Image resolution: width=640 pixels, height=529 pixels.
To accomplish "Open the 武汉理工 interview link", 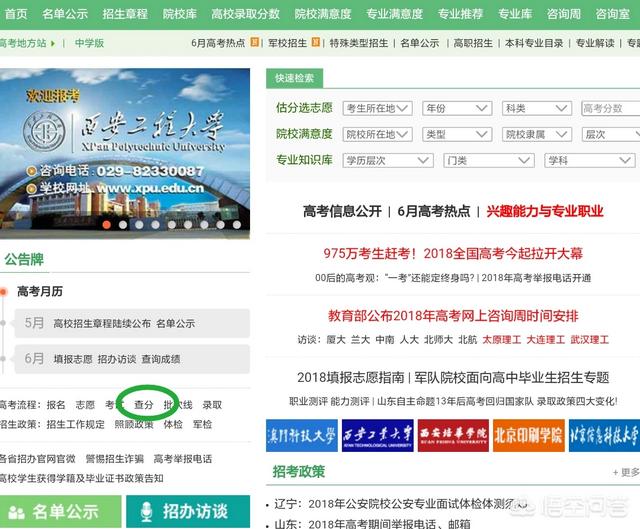I will click(589, 340).
